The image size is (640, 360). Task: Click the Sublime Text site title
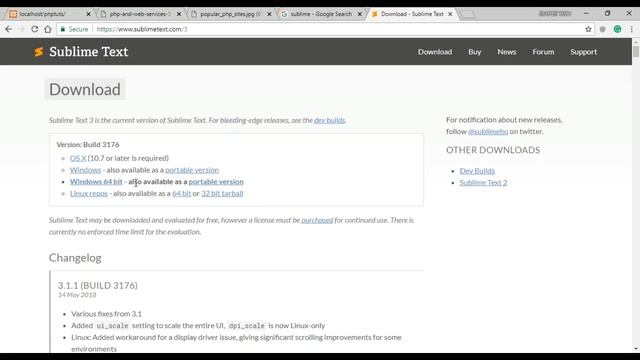(x=89, y=52)
